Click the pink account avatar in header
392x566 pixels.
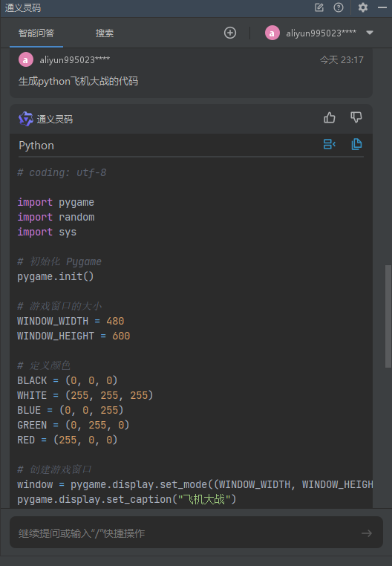272,33
